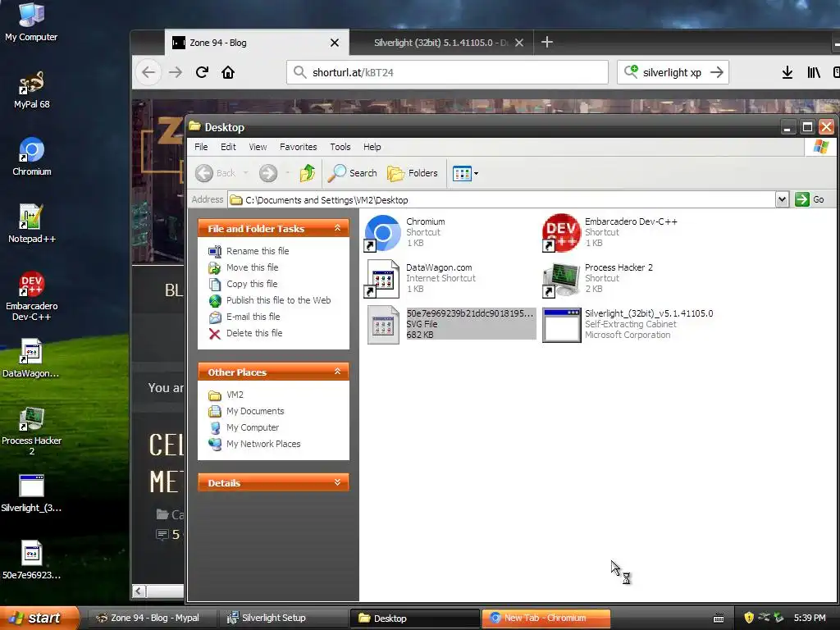Image resolution: width=840 pixels, height=630 pixels.
Task: Select 50e7e96923... SVG file on desktop wallpaper
Action: point(31,559)
